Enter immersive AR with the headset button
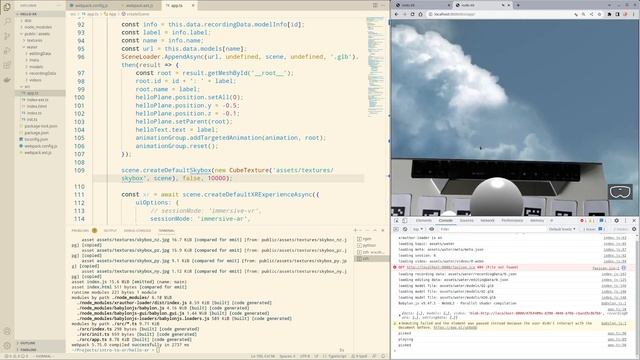The width and height of the screenshot is (640, 360). click(x=620, y=192)
